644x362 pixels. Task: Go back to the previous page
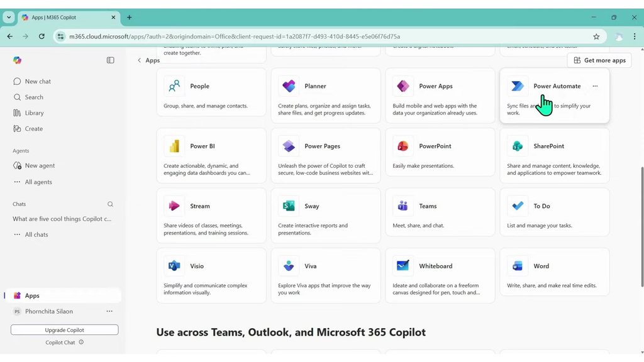coord(10,36)
